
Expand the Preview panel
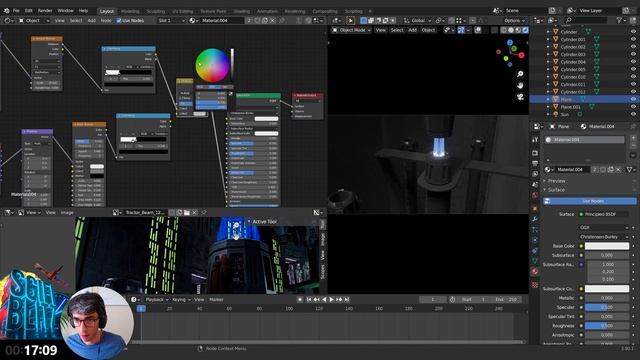pyautogui.click(x=556, y=181)
